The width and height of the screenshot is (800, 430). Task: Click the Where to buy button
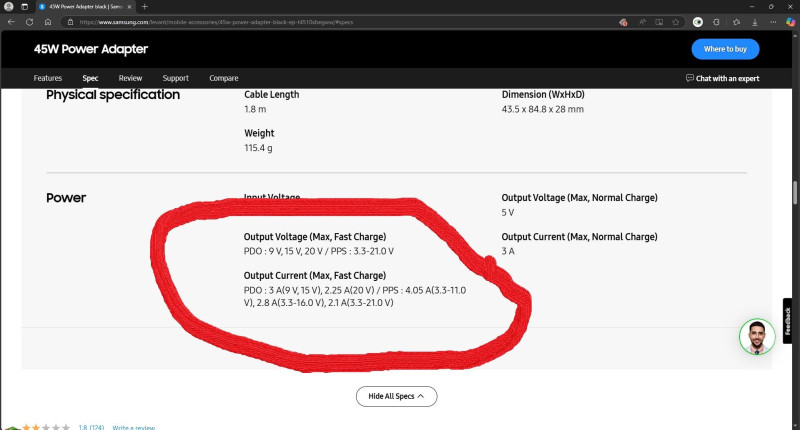point(725,49)
